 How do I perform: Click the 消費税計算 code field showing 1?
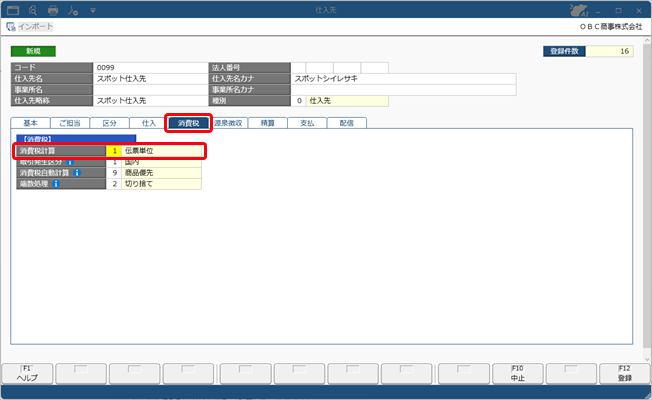click(x=114, y=151)
